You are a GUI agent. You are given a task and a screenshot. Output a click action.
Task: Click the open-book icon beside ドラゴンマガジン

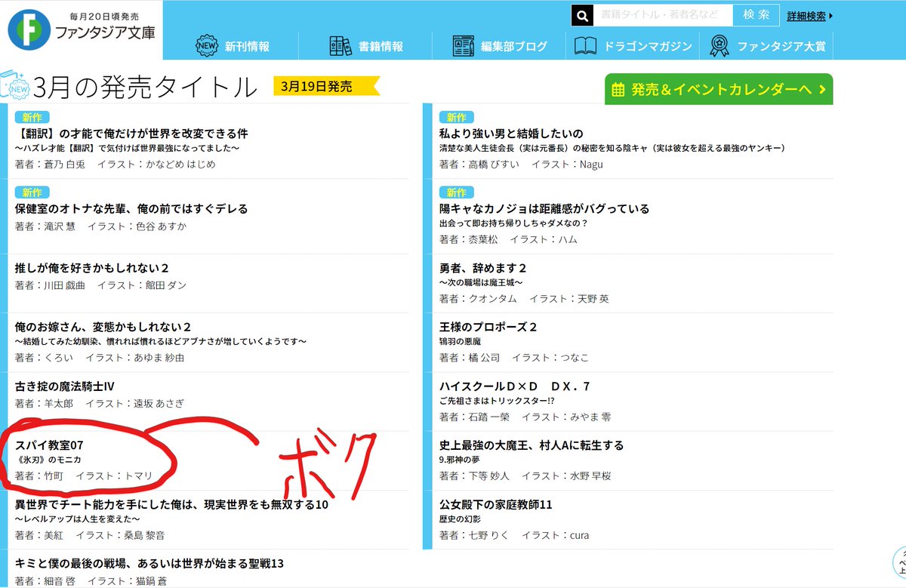585,46
